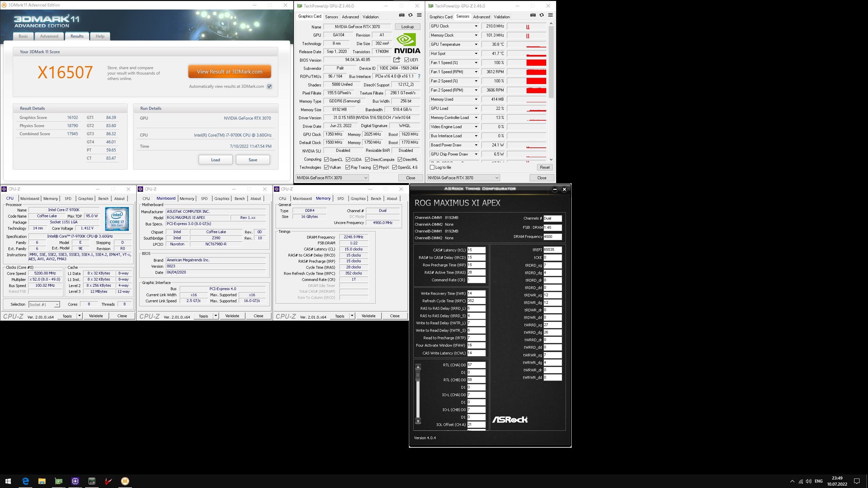868x488 pixels.
Task: Click camera icon in GPU-Z Sensors window
Action: 533,15
